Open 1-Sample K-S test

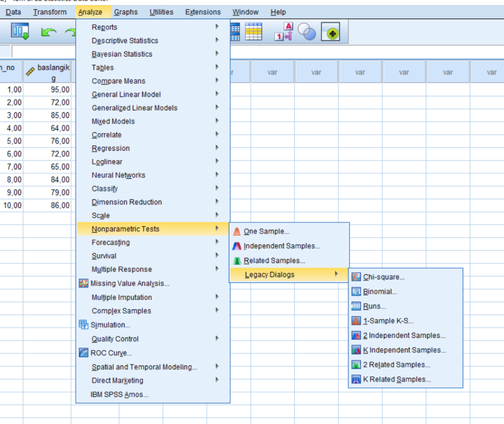pos(388,321)
